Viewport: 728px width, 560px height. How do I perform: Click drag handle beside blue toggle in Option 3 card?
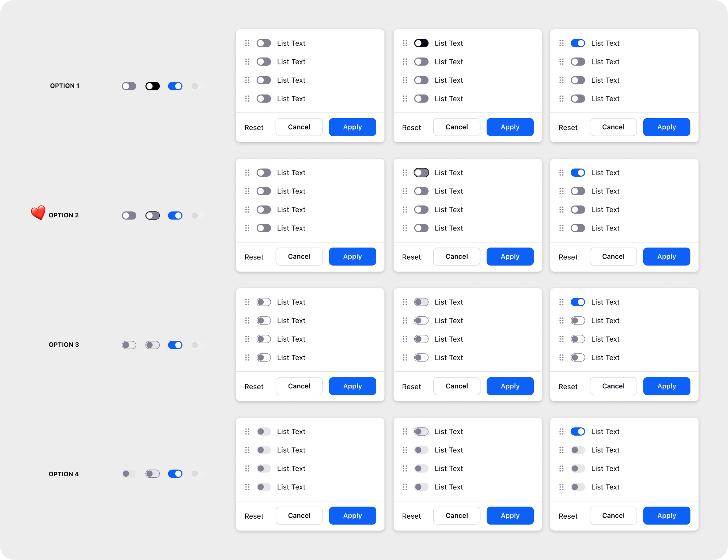click(x=561, y=302)
